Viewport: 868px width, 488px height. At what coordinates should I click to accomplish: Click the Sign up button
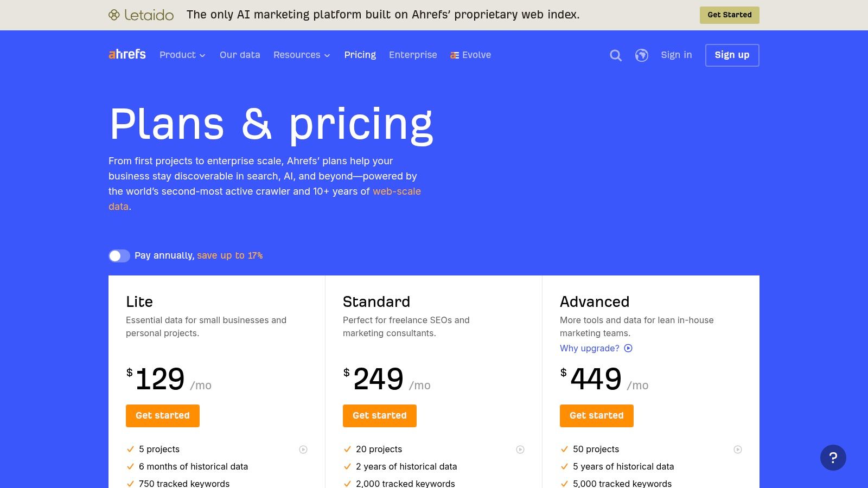732,55
